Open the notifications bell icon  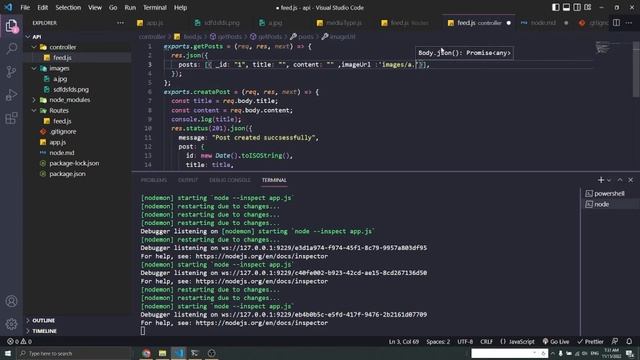coord(629,341)
